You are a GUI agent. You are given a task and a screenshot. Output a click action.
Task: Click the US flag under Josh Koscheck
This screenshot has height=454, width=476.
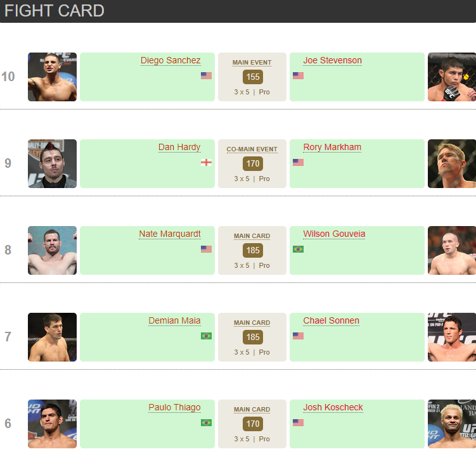point(298,422)
